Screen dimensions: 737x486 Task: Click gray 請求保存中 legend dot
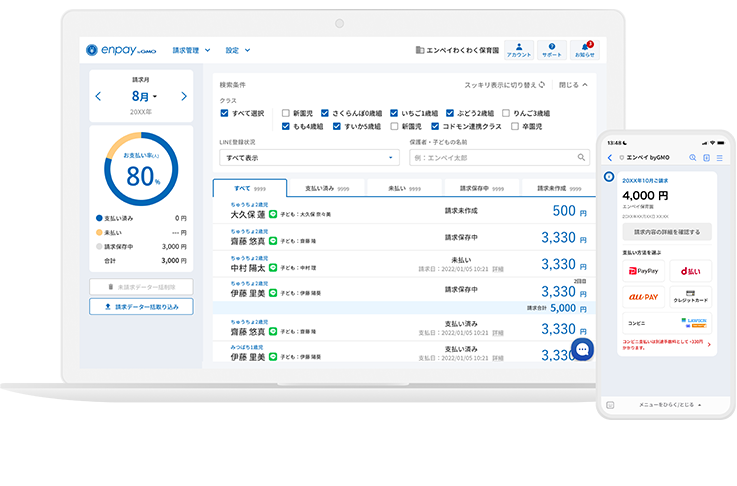[x=99, y=246]
